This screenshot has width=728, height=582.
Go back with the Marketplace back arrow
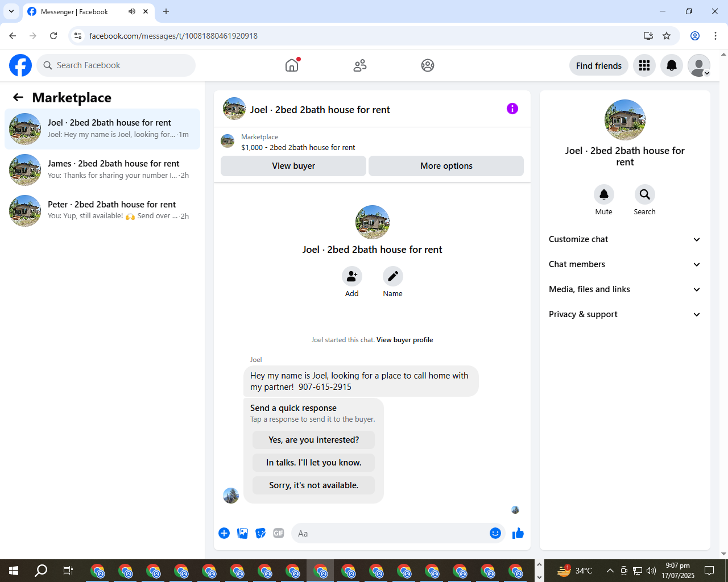18,97
